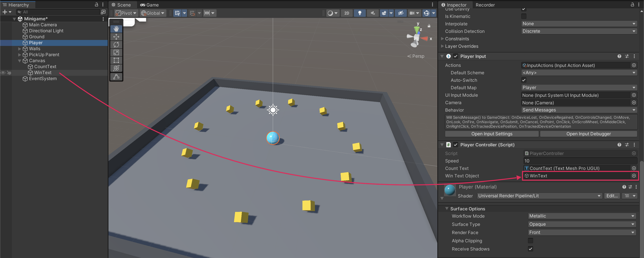
Task: Select the Hand view tool
Action: (116, 29)
